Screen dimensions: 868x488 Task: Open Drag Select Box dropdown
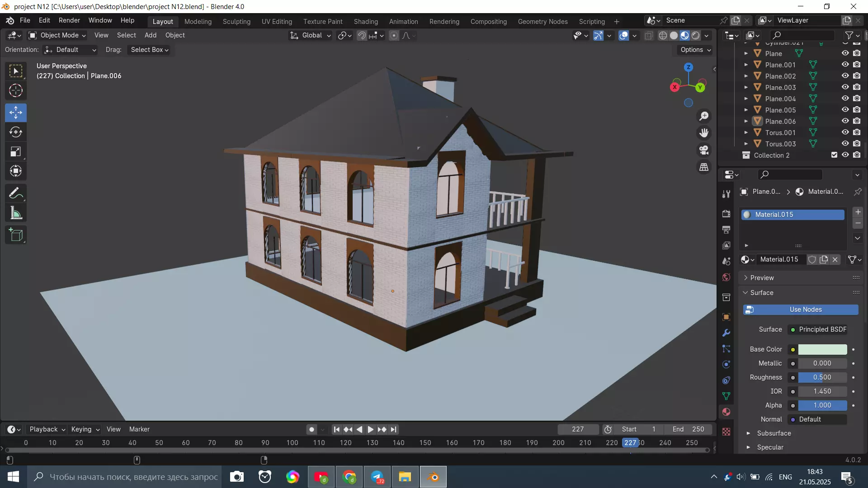[x=150, y=50]
